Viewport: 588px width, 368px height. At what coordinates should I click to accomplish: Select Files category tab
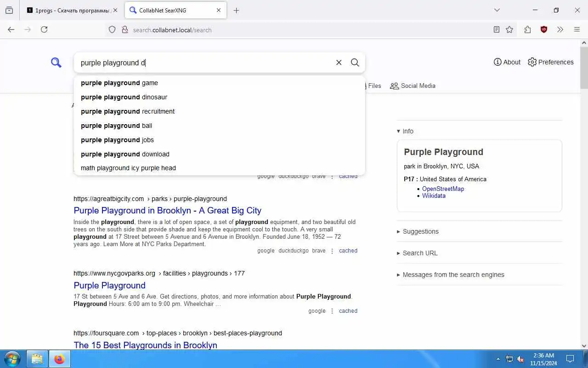coord(373,86)
